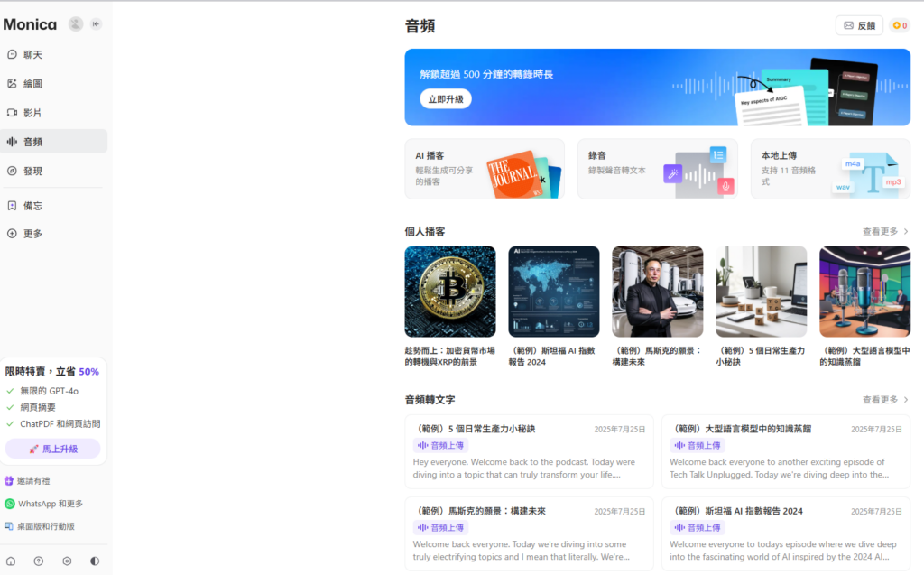Open transcript （範例）斯坦福 AI 指數報告 2024
The image size is (924, 575).
tap(786, 533)
